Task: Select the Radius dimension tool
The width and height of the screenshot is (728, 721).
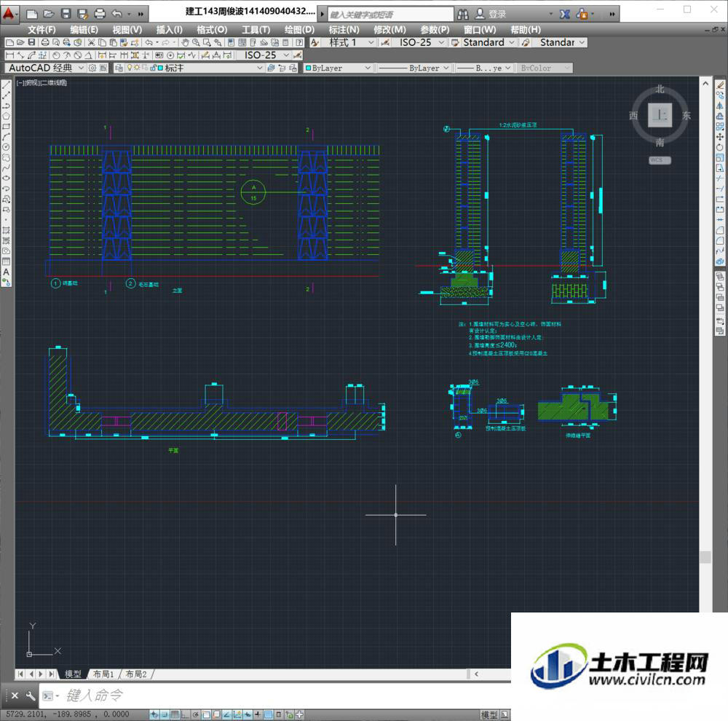Action: click(x=56, y=55)
